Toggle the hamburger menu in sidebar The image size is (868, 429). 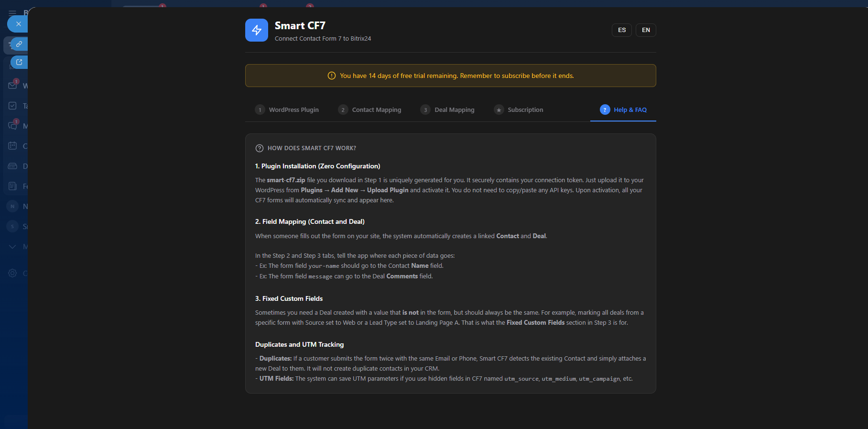click(x=12, y=13)
